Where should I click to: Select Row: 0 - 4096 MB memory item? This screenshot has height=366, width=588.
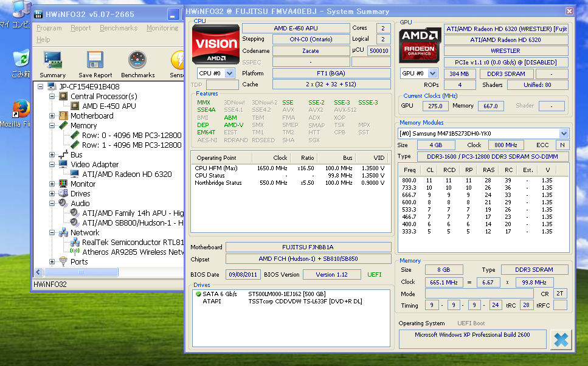coord(131,136)
